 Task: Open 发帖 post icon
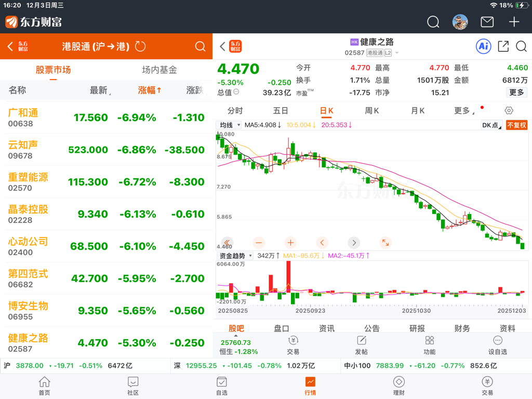362,345
